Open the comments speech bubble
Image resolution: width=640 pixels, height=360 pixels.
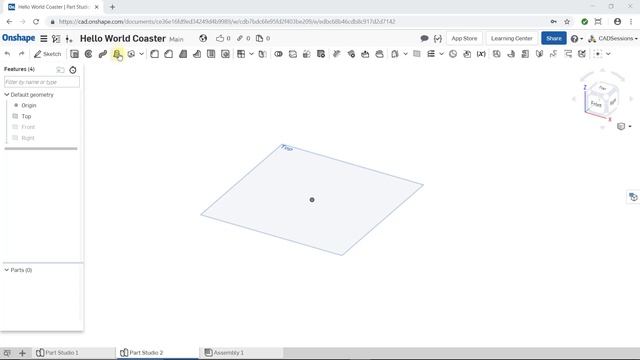coord(424,38)
